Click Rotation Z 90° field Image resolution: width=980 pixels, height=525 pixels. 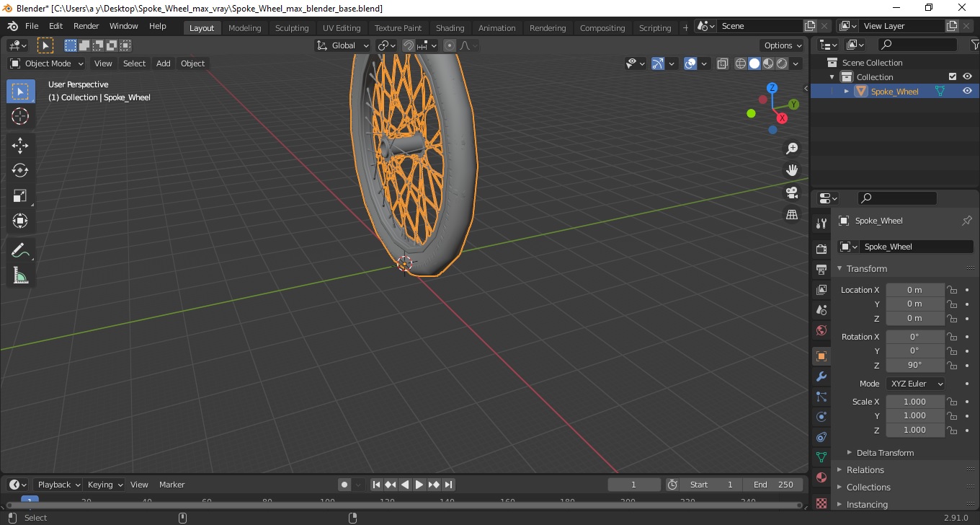point(914,365)
